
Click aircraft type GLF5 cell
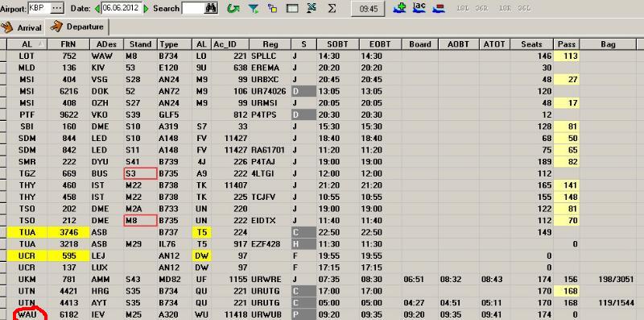[175, 114]
